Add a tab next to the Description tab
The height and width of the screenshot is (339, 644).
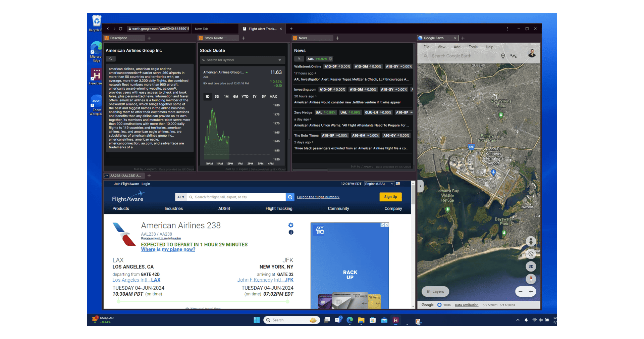click(x=149, y=38)
